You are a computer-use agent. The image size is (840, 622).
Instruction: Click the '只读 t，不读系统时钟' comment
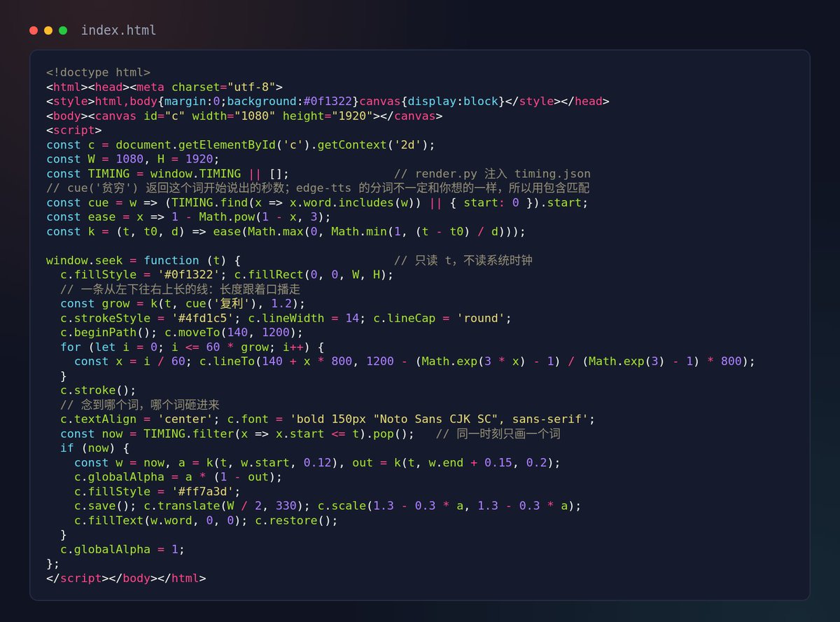[x=463, y=261]
